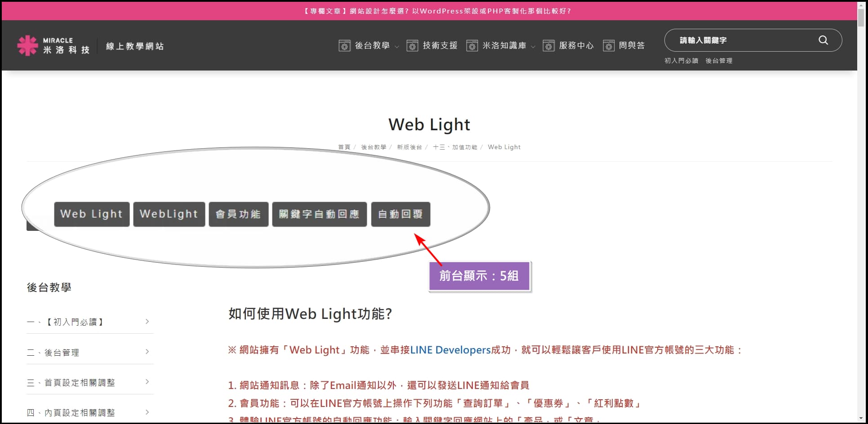Open the 技術支援 menu item
The height and width of the screenshot is (424, 868).
pos(440,45)
